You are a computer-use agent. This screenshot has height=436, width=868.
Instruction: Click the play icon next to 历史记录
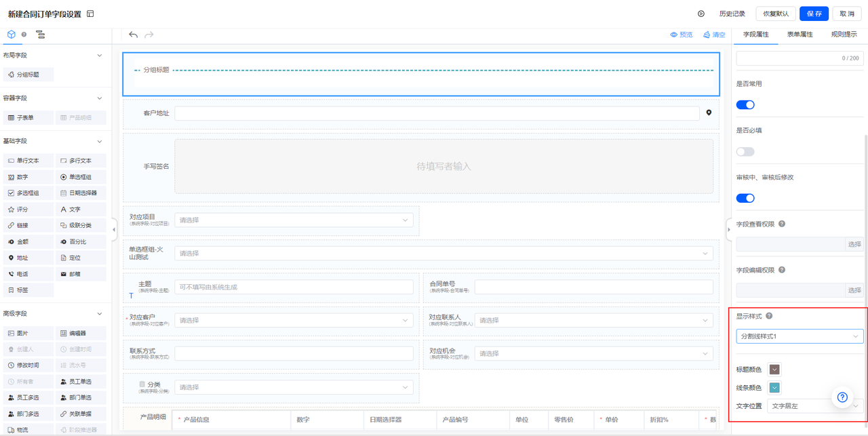click(x=701, y=14)
